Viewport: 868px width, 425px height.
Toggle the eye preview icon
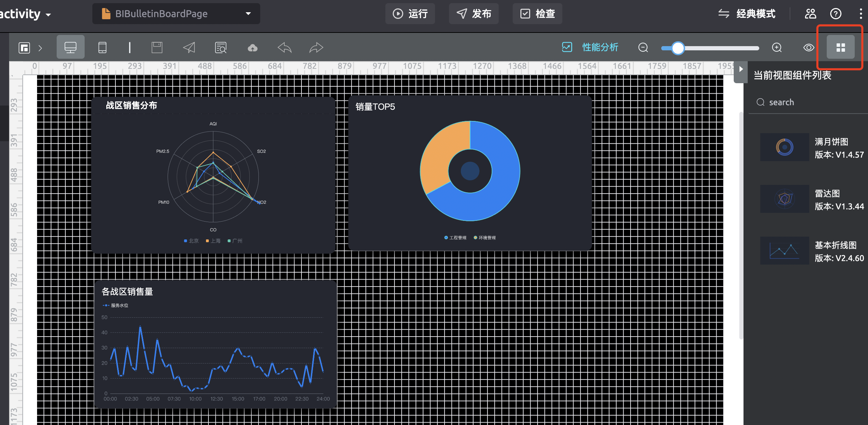pos(809,47)
